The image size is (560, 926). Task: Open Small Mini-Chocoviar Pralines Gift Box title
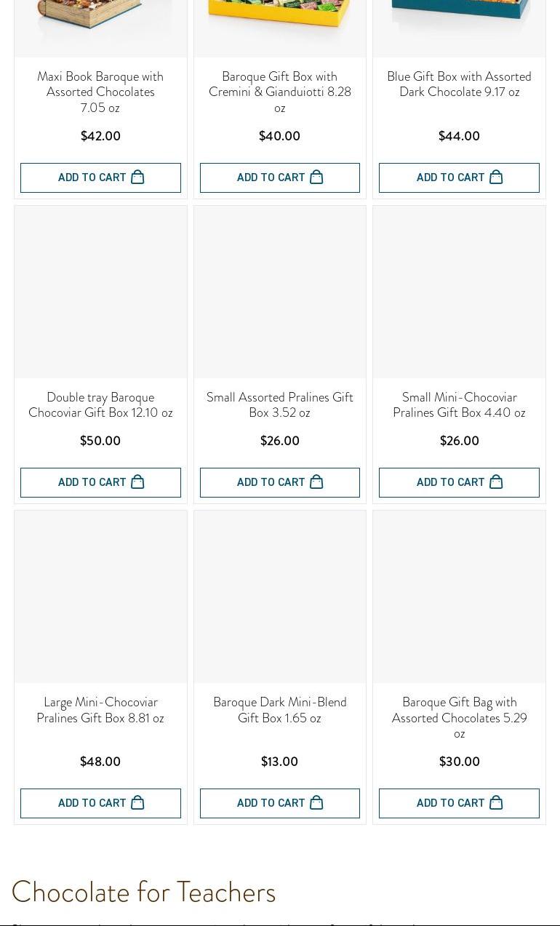point(459,405)
